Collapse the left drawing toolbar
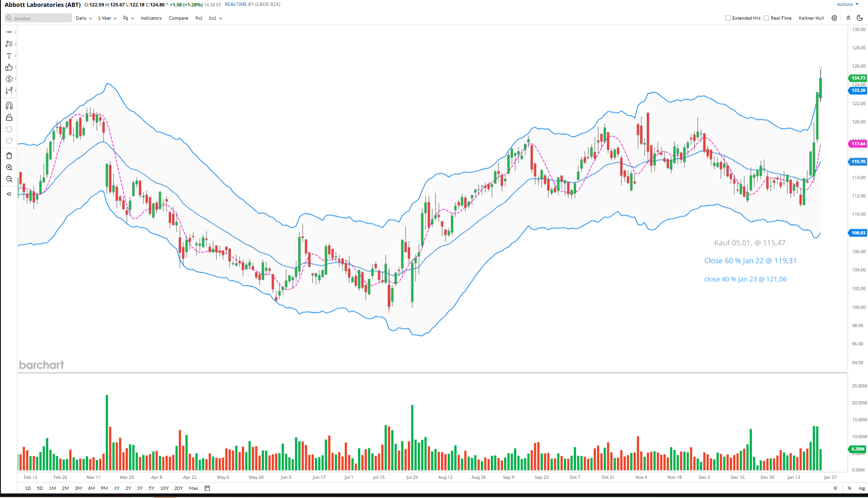The width and height of the screenshot is (868, 498). click(9, 194)
